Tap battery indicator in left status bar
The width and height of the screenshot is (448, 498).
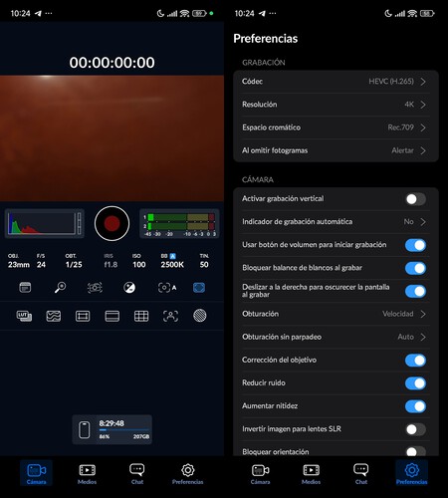[x=199, y=13]
